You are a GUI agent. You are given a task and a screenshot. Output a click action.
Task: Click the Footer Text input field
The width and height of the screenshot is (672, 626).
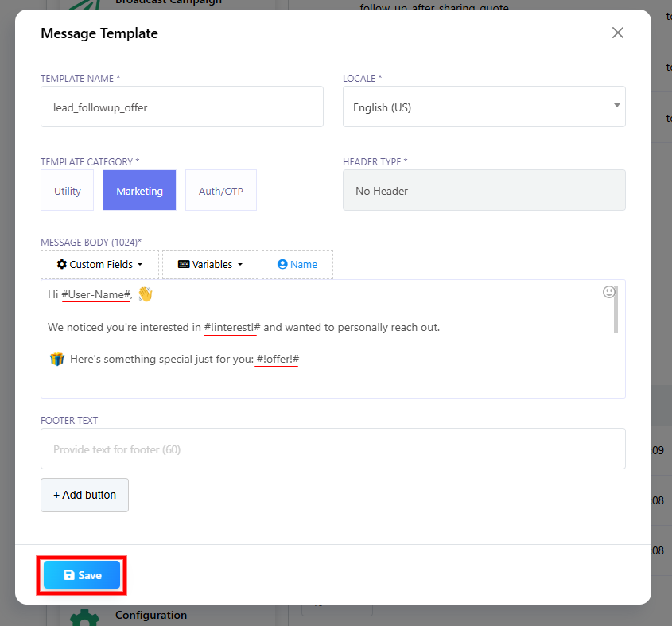coord(332,449)
